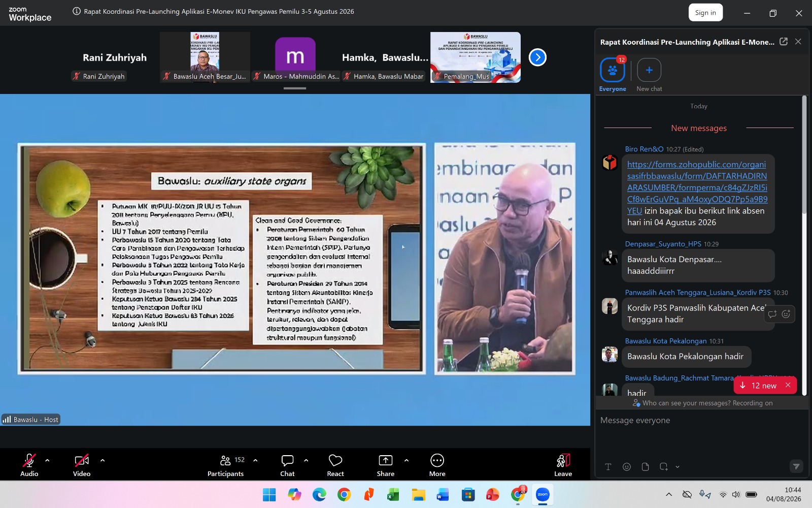Jump to the 12 new messages
Viewport: 812px width, 508px height.
tap(759, 386)
